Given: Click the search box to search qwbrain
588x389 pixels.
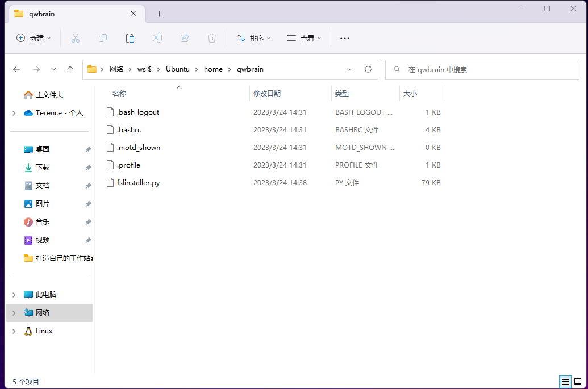Looking at the screenshot, I should (x=482, y=69).
